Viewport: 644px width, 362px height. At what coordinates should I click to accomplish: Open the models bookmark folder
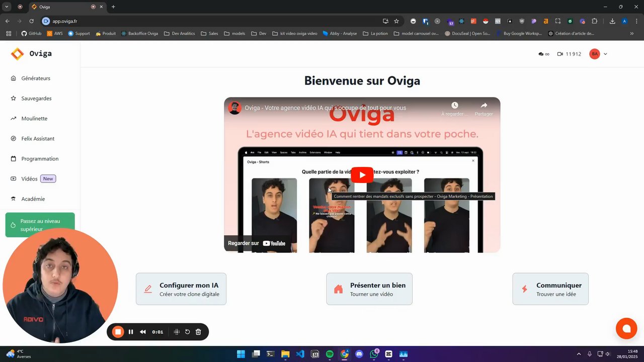tap(234, 34)
